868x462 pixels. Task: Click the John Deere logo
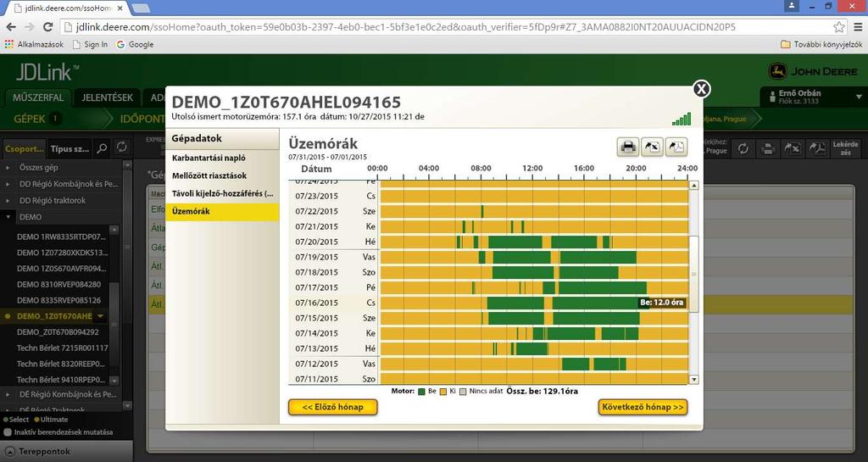pyautogui.click(x=814, y=71)
